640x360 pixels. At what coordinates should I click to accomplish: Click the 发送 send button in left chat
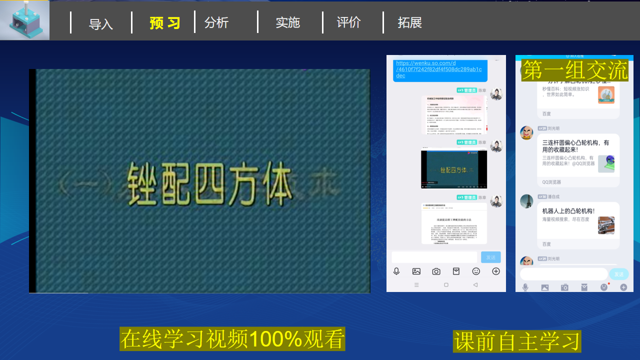tap(491, 257)
